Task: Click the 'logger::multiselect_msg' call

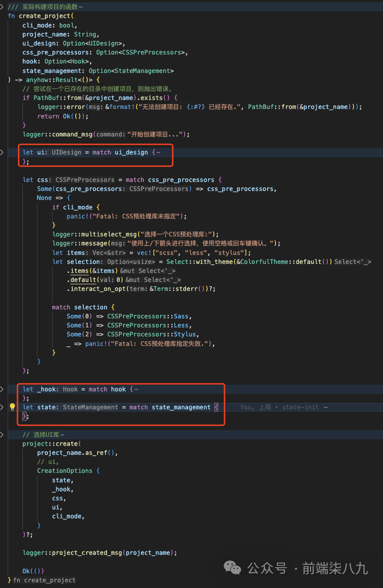Action: [x=94, y=234]
